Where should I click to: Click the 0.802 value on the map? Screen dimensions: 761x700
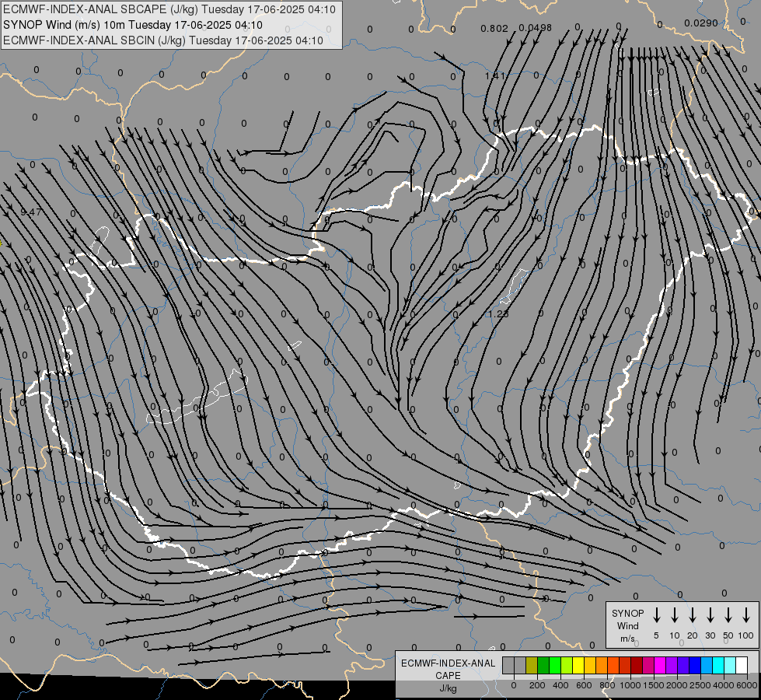pos(494,29)
